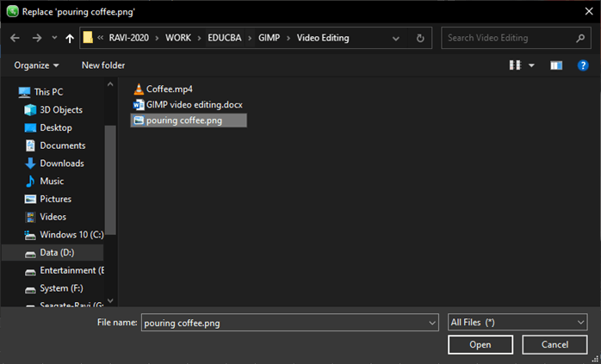Viewport: 601px width, 364px height.
Task: Jump to EDUCBA breadcrumb segment
Action: pyautogui.click(x=225, y=38)
